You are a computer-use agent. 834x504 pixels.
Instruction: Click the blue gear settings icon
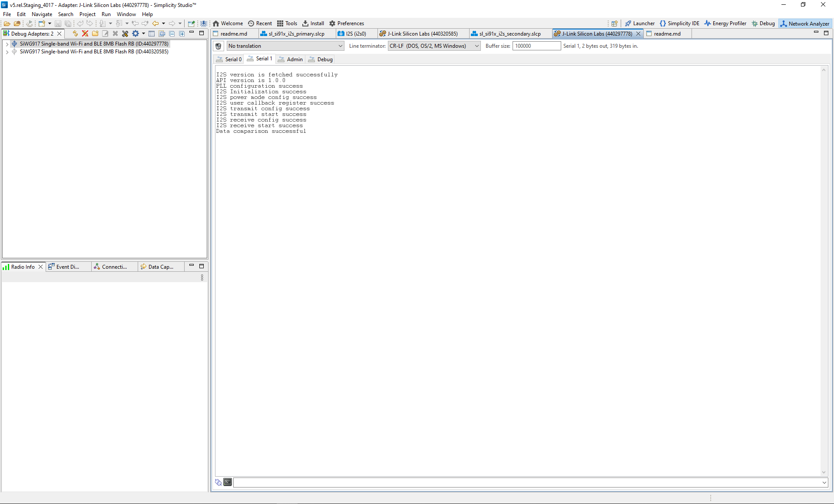click(x=136, y=33)
